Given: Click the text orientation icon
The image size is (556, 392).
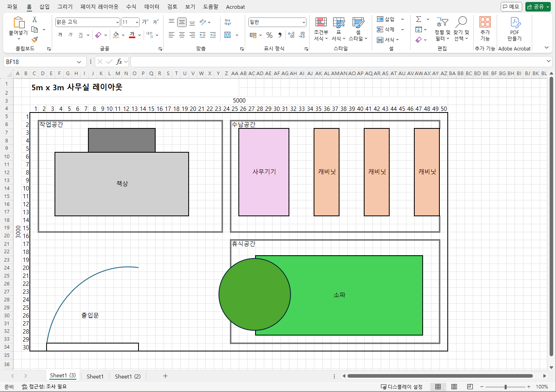Looking at the screenshot, I should [x=203, y=22].
